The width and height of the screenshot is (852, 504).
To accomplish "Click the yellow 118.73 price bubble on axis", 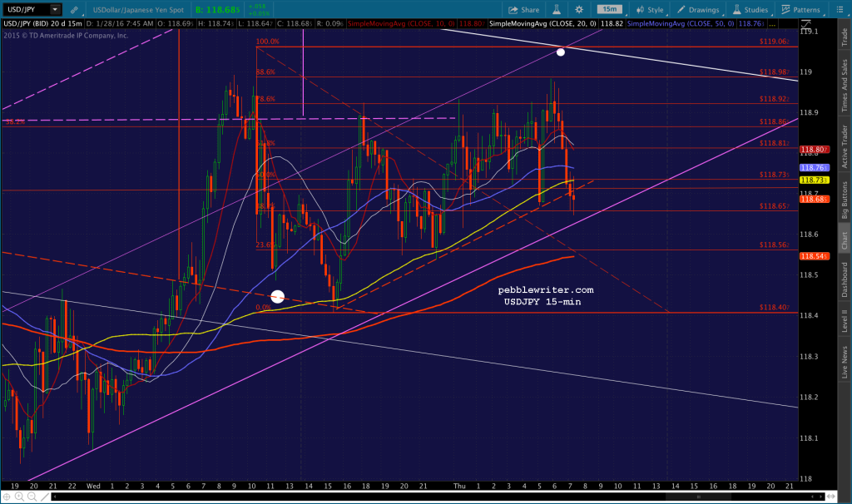I will click(x=814, y=180).
